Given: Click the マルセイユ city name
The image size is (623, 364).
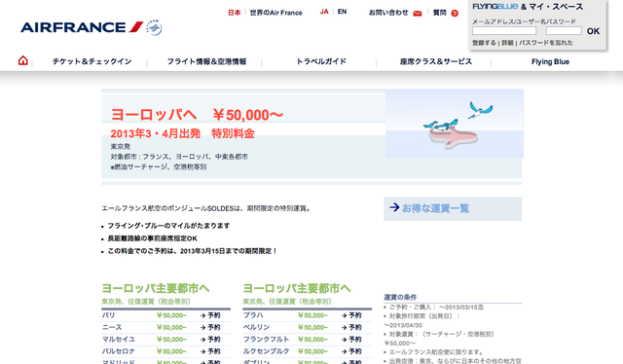Looking at the screenshot, I should (x=119, y=339).
